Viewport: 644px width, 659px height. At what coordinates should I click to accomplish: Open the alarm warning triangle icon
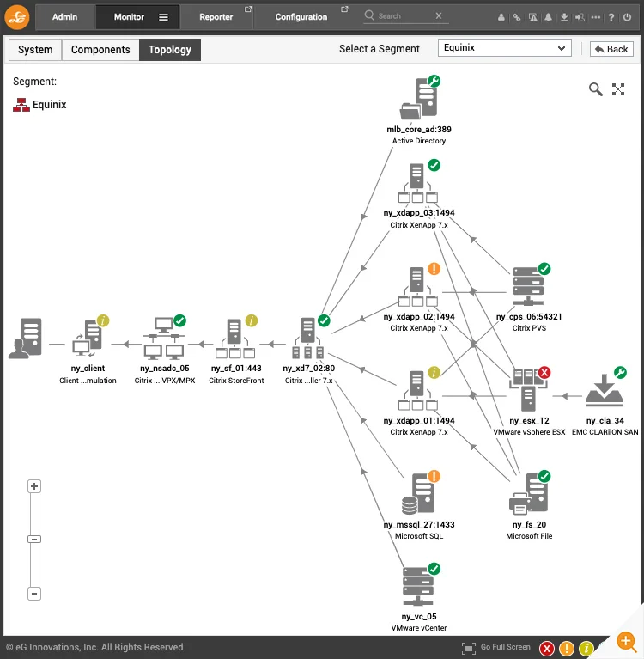click(x=533, y=17)
